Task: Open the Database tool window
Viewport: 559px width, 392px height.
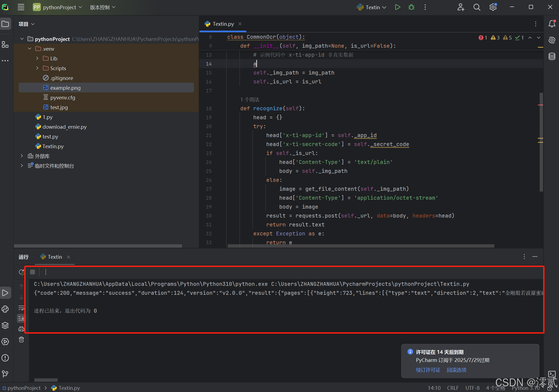Action: pyautogui.click(x=552, y=56)
